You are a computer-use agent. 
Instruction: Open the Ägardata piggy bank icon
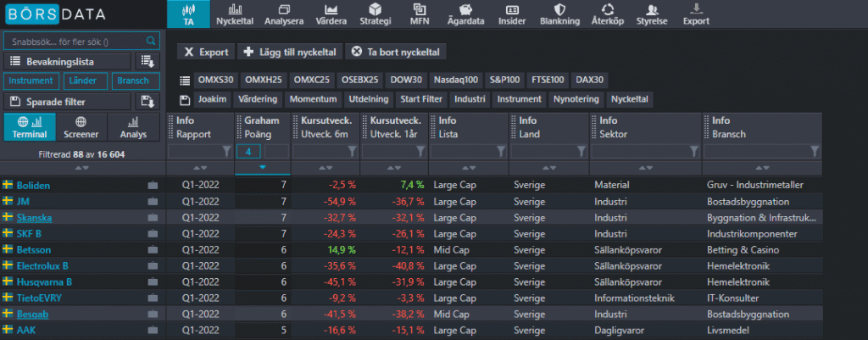[466, 14]
